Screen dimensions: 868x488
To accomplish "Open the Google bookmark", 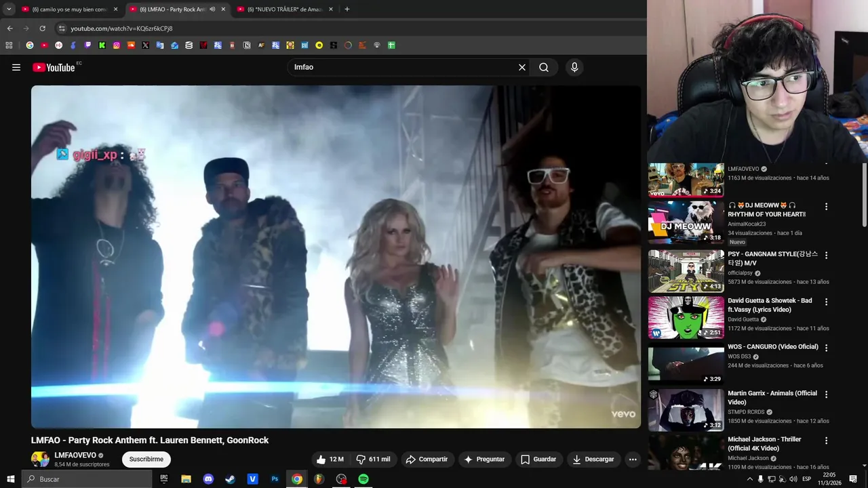I will [x=29, y=45].
